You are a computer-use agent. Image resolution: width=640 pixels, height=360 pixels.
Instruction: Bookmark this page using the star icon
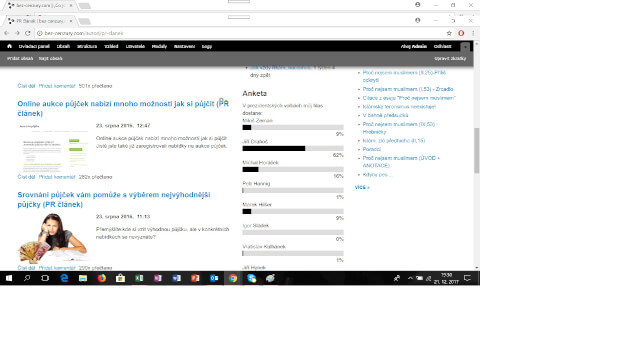pyautogui.click(x=449, y=33)
